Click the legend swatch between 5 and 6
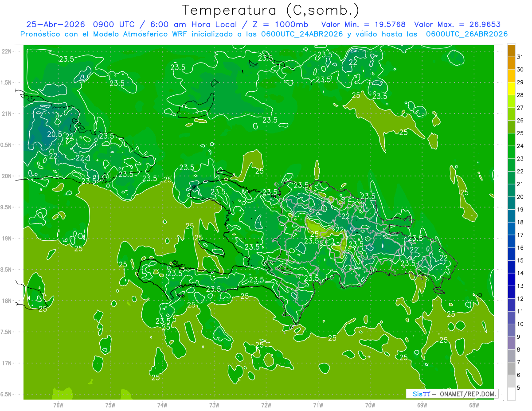 [x=511, y=381]
